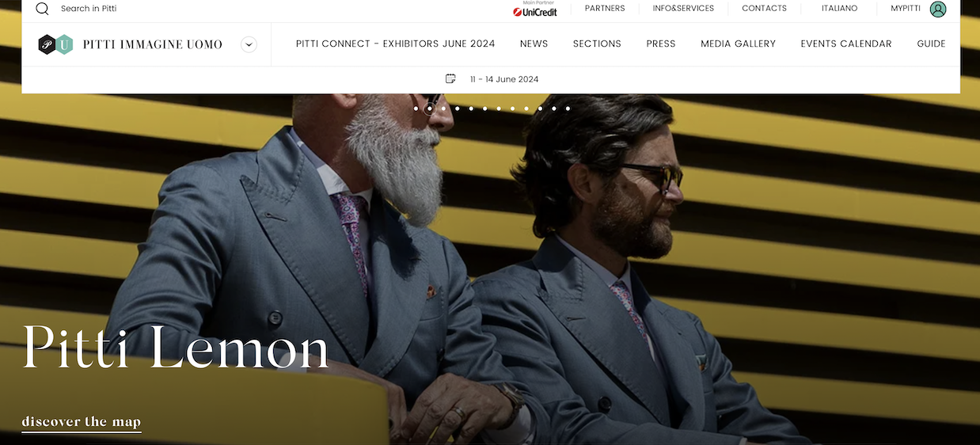Switch language to Italiano
Image resolution: width=980 pixels, height=445 pixels.
pyautogui.click(x=839, y=9)
